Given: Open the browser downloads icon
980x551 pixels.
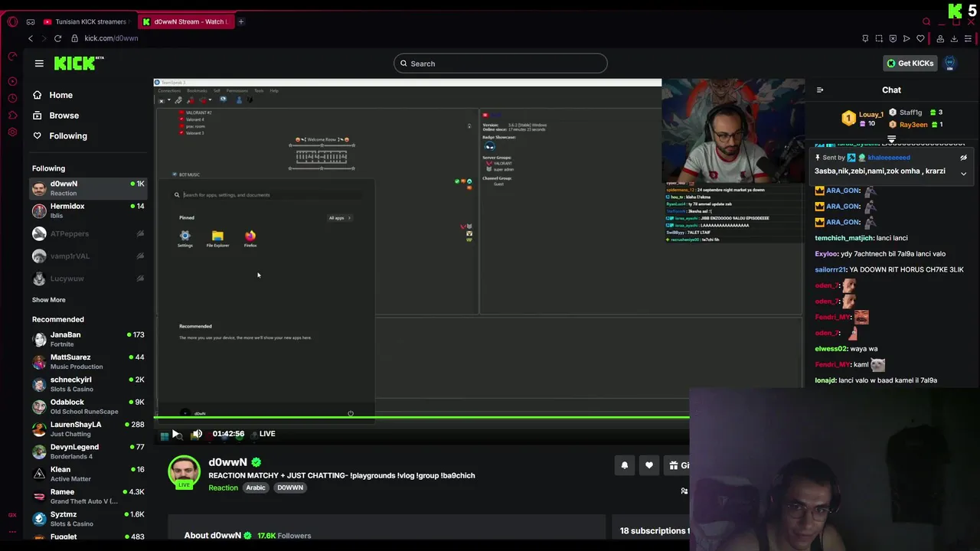Looking at the screenshot, I should click(954, 38).
